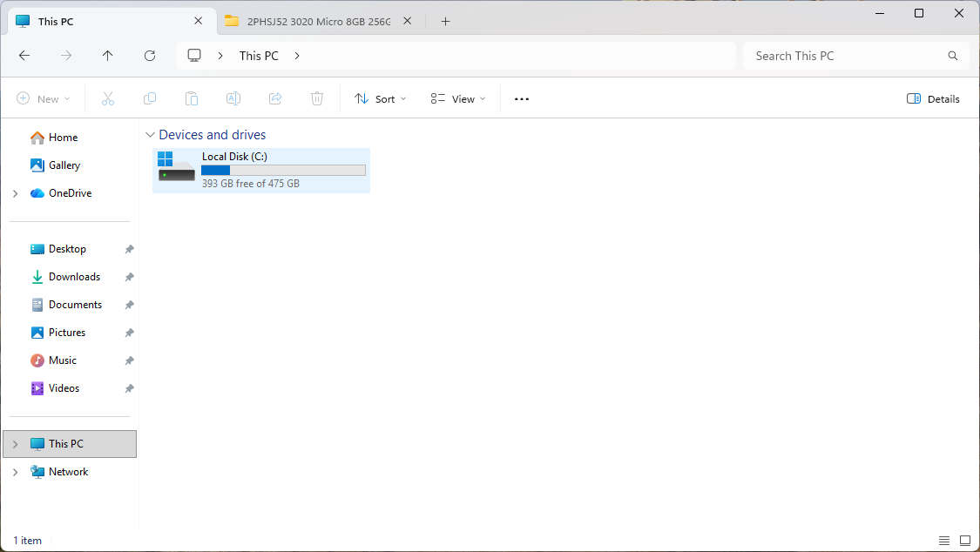Click the Copy icon in toolbar
The image size is (980, 552).
pyautogui.click(x=150, y=99)
